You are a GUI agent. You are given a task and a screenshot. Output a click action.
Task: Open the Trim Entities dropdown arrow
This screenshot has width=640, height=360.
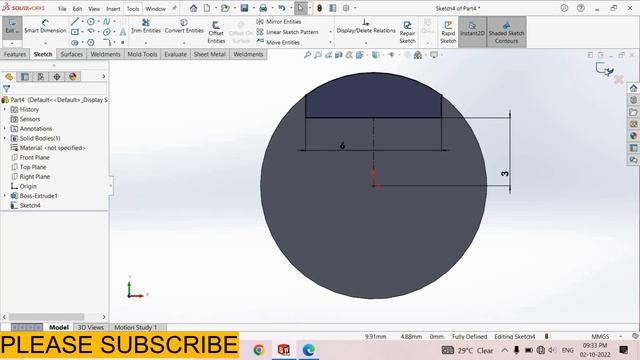tap(146, 42)
